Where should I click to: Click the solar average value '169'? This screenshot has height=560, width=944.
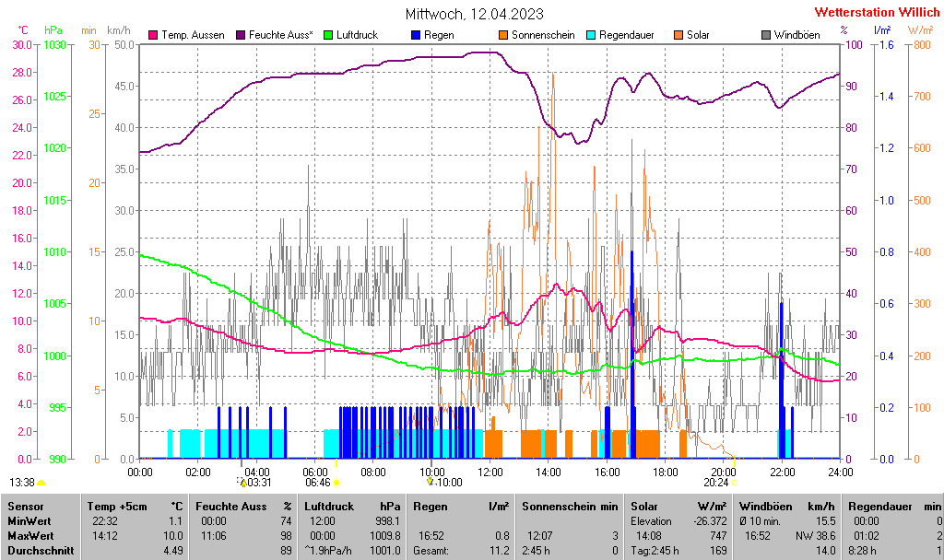718,550
